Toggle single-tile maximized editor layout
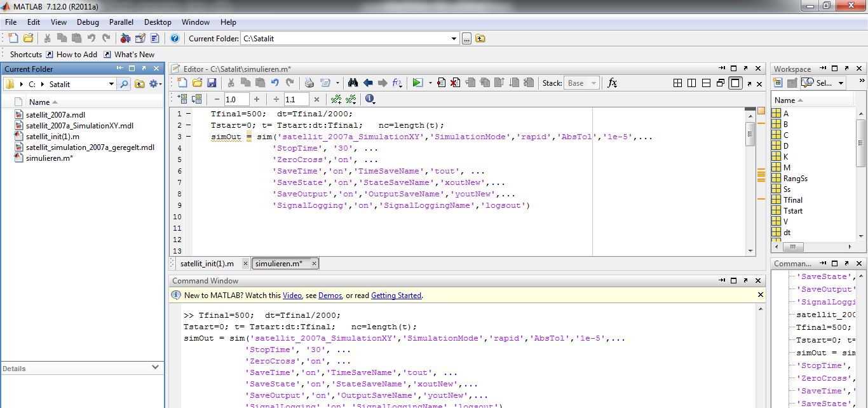Screen dimensions: 868x408 coord(735,83)
